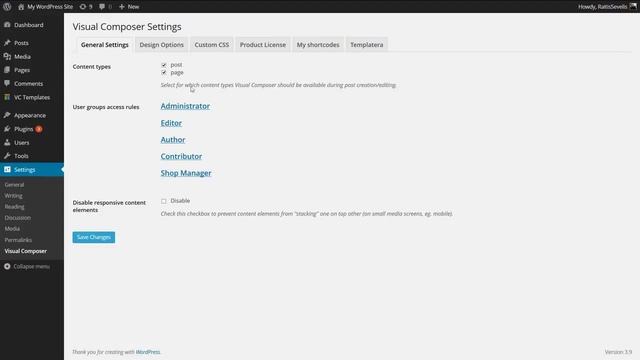The height and width of the screenshot is (360, 640).
Task: Click the Save Changes button
Action: pos(93,237)
